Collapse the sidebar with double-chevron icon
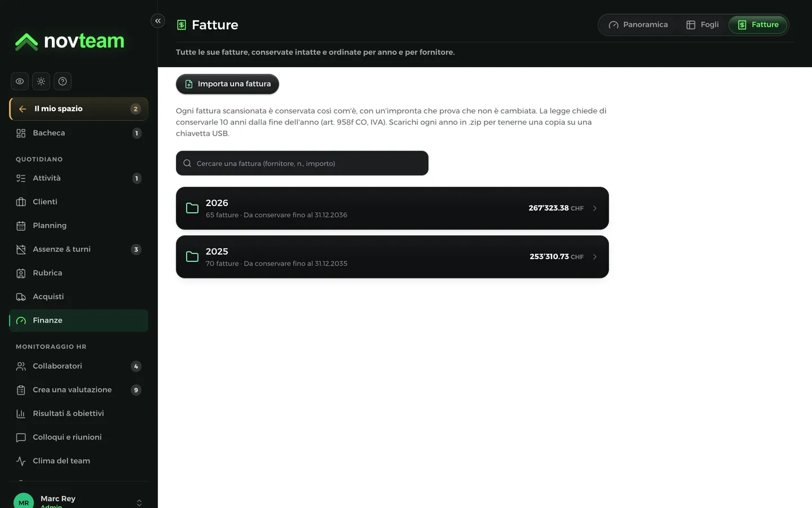This screenshot has width=812, height=508. [158, 21]
